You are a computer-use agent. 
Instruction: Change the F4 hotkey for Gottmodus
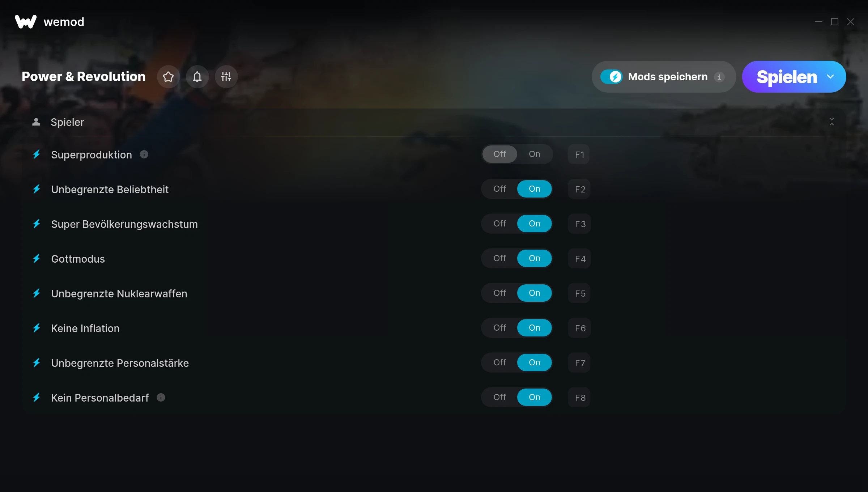[x=579, y=259]
